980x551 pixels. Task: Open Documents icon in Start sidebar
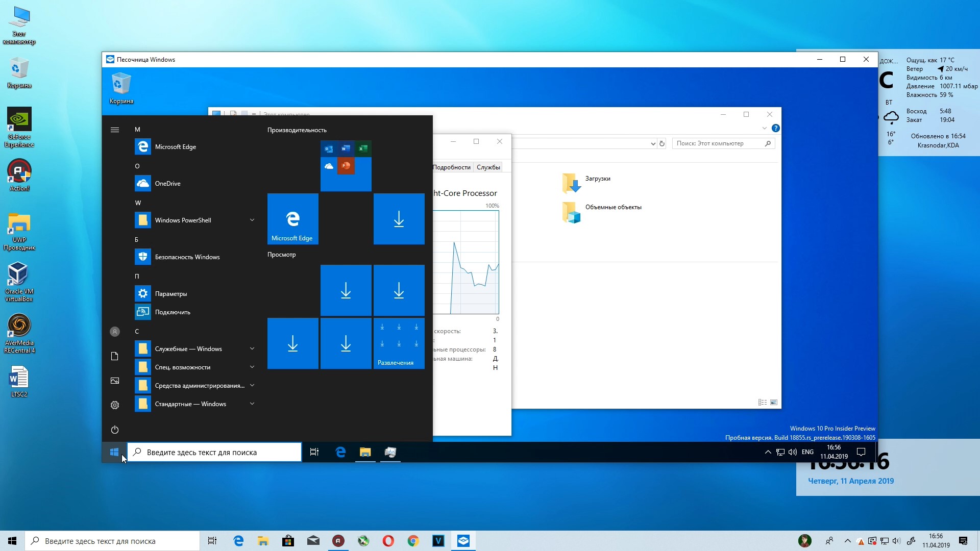click(x=115, y=356)
